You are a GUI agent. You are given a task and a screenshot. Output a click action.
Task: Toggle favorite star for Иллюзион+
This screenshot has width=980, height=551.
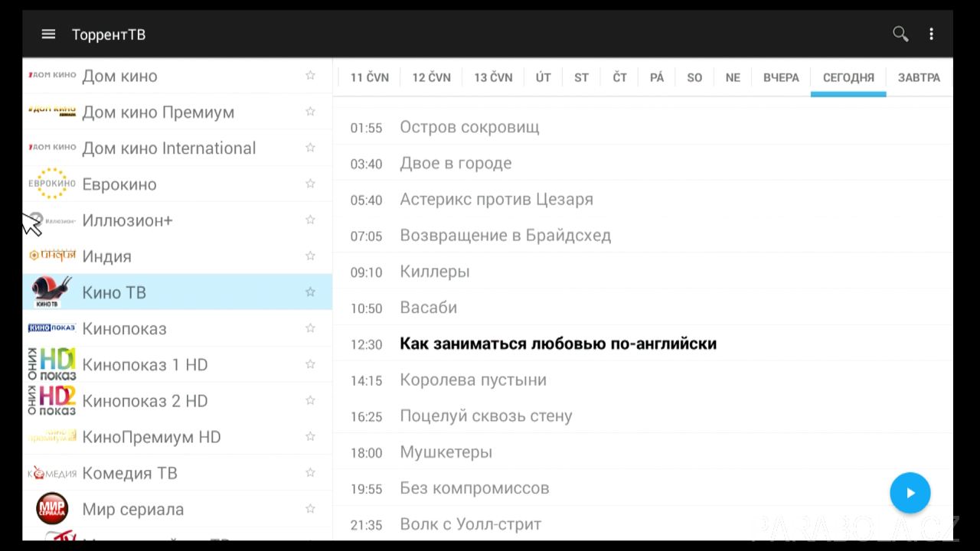pyautogui.click(x=310, y=219)
